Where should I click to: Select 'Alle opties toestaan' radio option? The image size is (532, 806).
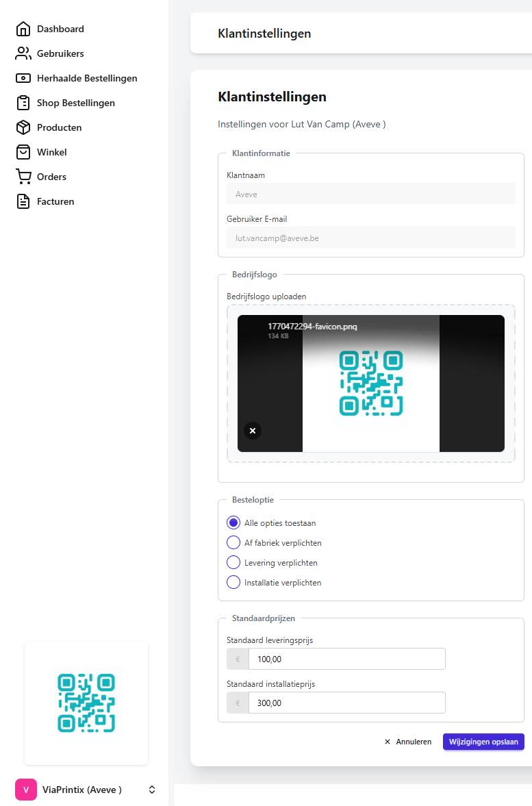click(x=233, y=522)
